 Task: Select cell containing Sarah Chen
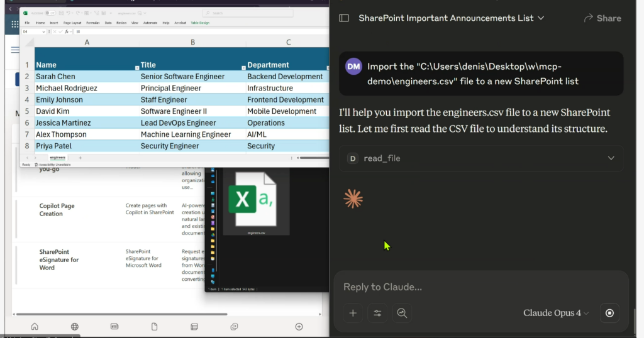coord(87,76)
